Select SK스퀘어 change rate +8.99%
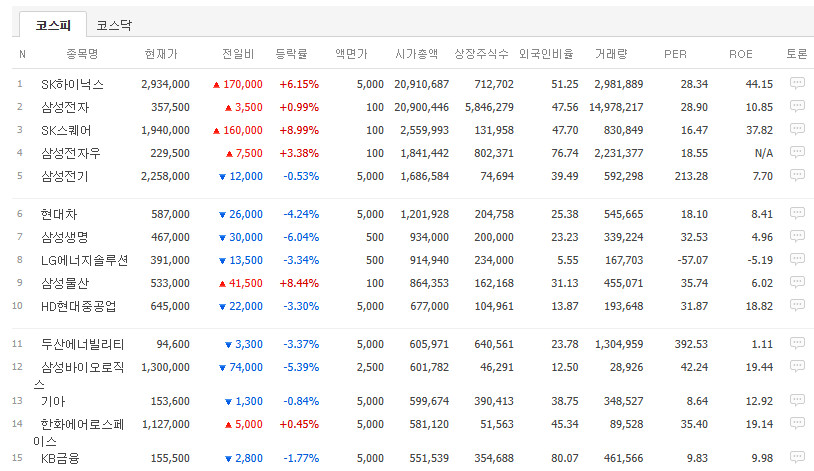Screen dimensions: 814x471 click(299, 130)
